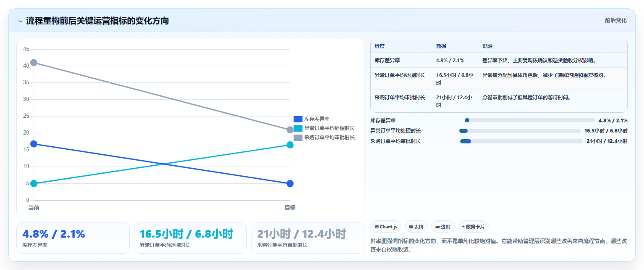This screenshot has height=270, width=644.
Task: Click the cyan 异常订单 point at 目标
Action: pyautogui.click(x=290, y=145)
